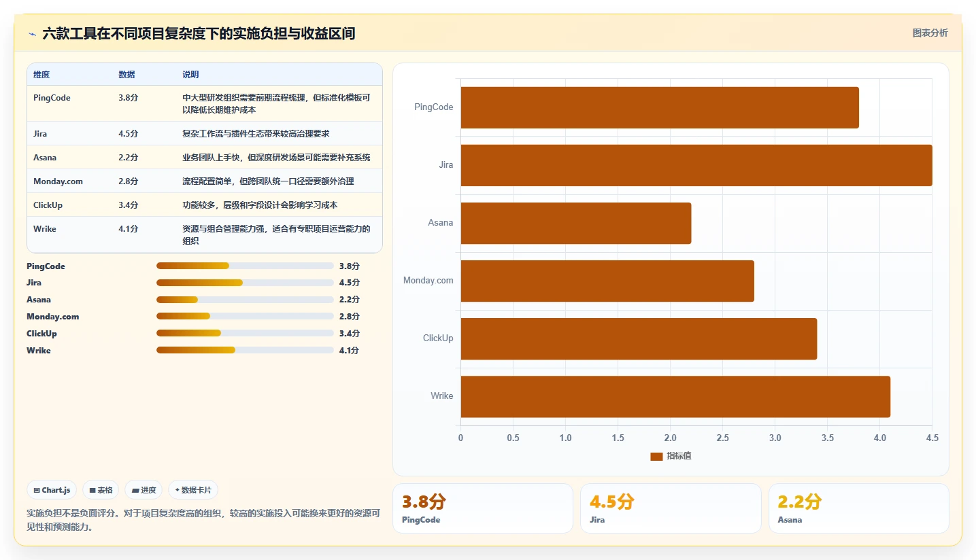The width and height of the screenshot is (976, 560).
Task: Click the Wrike bar in the chart
Action: [x=675, y=396]
